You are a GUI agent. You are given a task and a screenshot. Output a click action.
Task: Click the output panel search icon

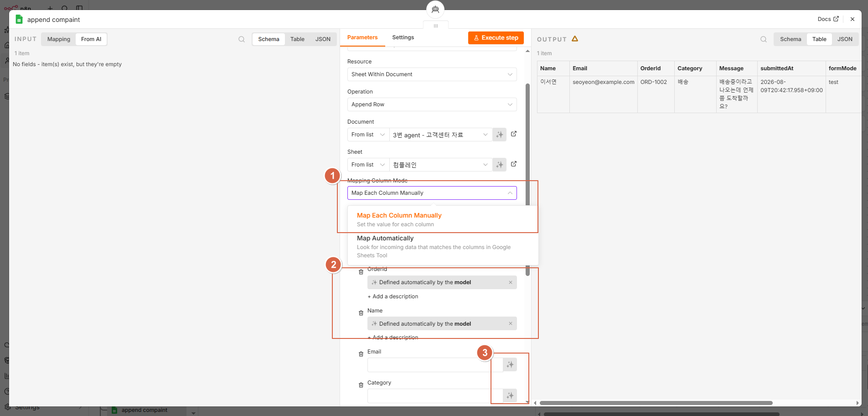[764, 39]
